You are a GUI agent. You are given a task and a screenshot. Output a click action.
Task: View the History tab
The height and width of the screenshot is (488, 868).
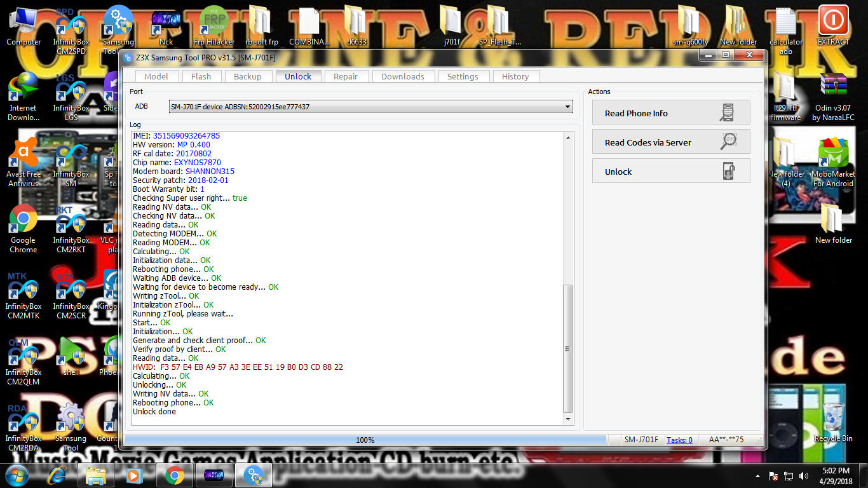[x=515, y=76]
